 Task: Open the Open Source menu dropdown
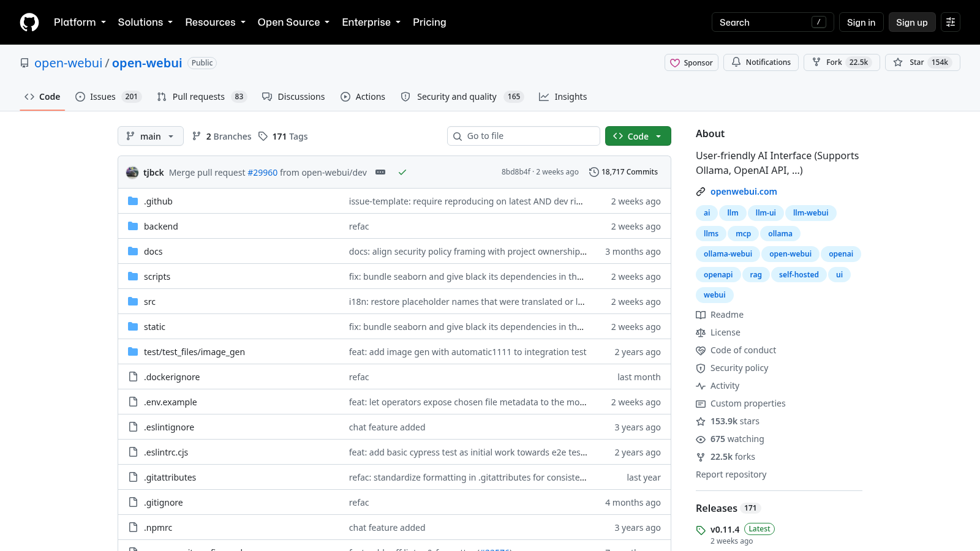point(293,22)
